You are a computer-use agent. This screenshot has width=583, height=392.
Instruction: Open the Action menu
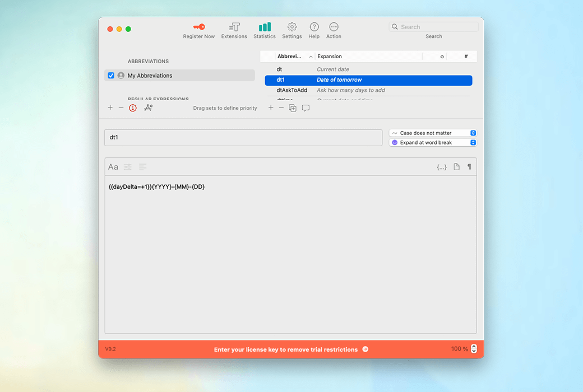(x=334, y=30)
